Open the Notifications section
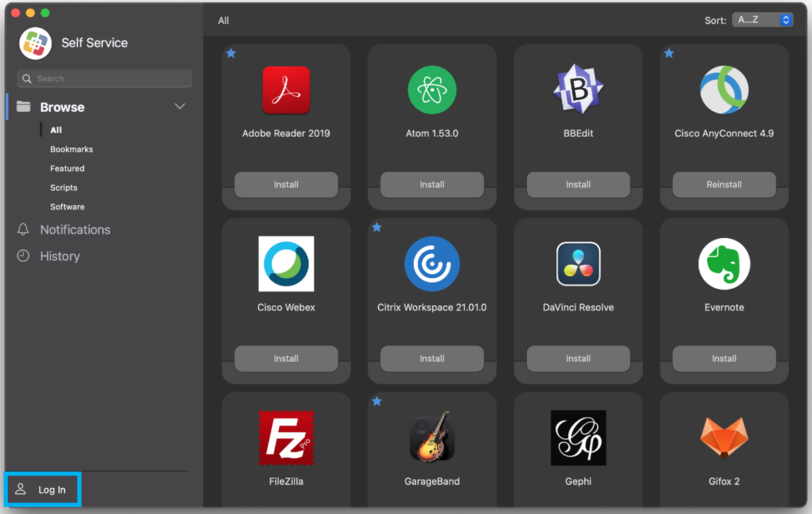Screen dimensions: 812x514 pos(75,229)
